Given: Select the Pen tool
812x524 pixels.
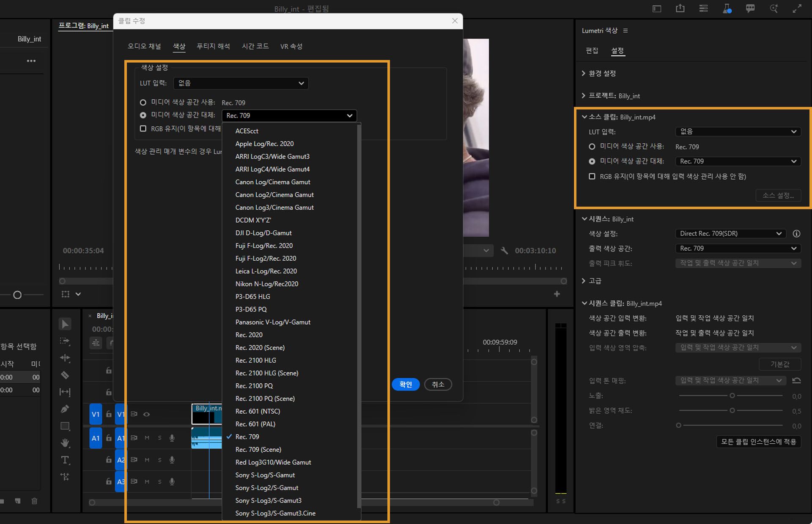Looking at the screenshot, I should pyautogui.click(x=65, y=409).
